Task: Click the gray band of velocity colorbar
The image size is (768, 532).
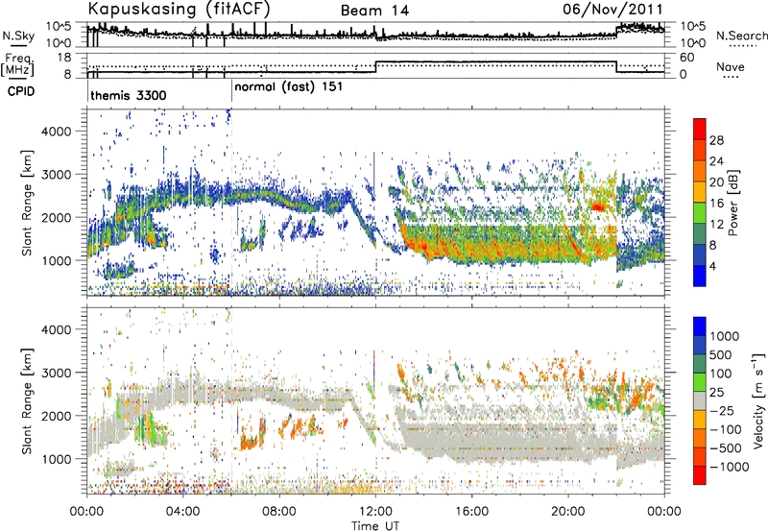Action: [x=700, y=401]
